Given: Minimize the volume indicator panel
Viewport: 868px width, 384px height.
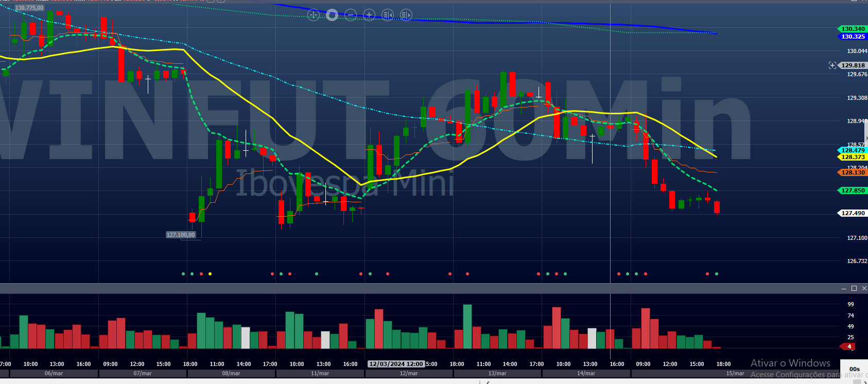Looking at the screenshot, I should [x=844, y=288].
